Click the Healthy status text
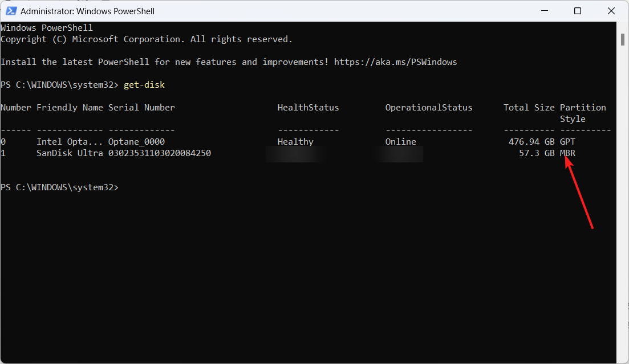 (x=295, y=141)
